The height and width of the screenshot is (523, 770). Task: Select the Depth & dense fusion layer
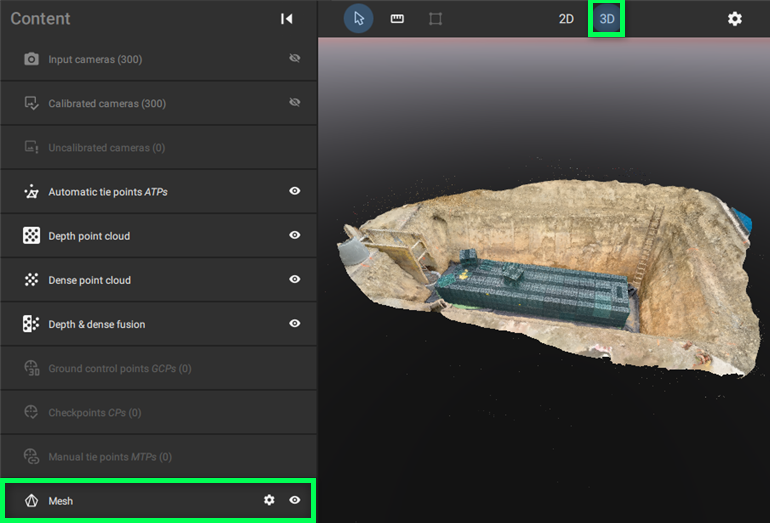click(x=97, y=324)
